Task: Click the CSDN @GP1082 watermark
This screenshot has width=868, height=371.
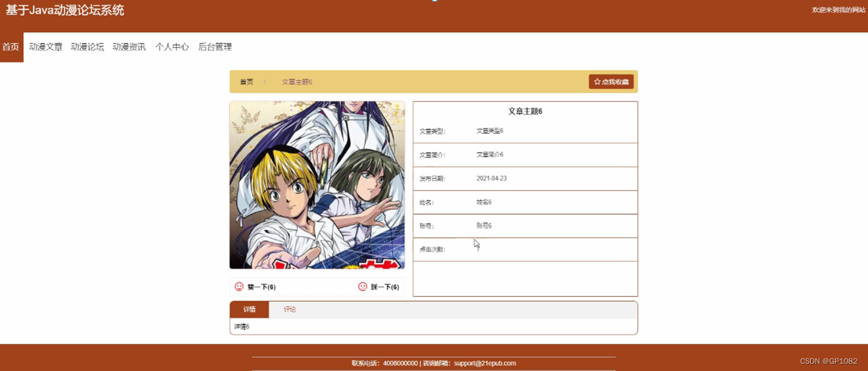Action: click(829, 361)
